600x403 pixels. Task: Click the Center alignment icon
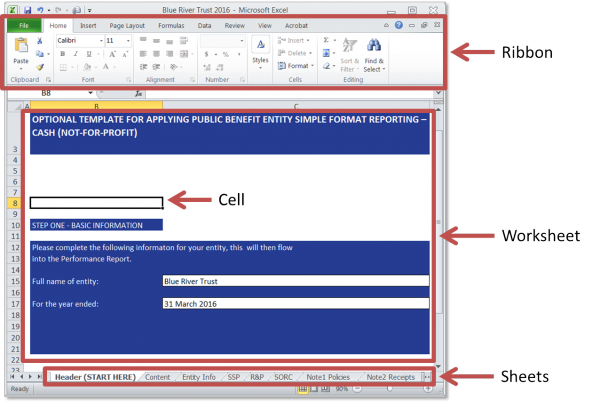(157, 54)
